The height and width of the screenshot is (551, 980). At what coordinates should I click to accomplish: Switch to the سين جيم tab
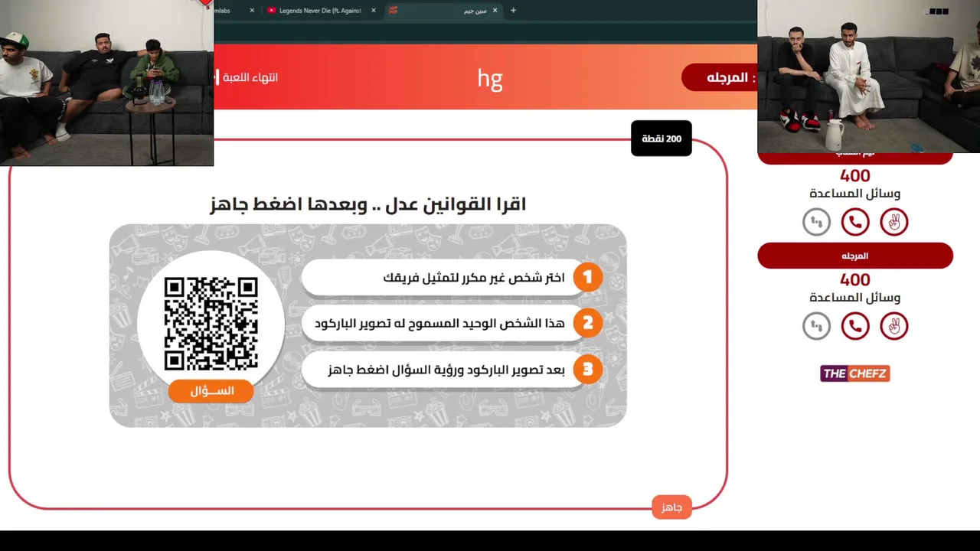point(444,11)
